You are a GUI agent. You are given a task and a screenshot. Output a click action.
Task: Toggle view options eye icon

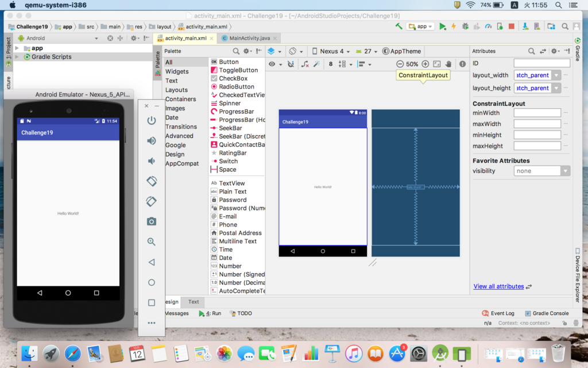pyautogui.click(x=274, y=64)
